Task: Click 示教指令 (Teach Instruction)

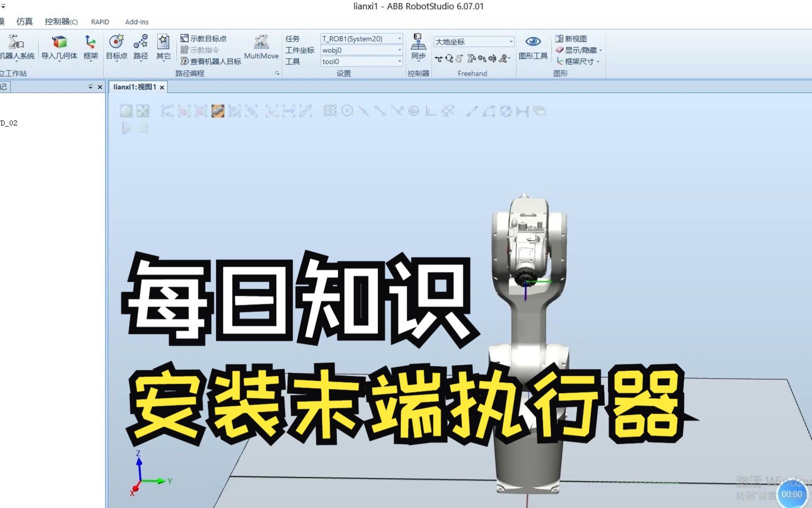Action: pyautogui.click(x=200, y=50)
